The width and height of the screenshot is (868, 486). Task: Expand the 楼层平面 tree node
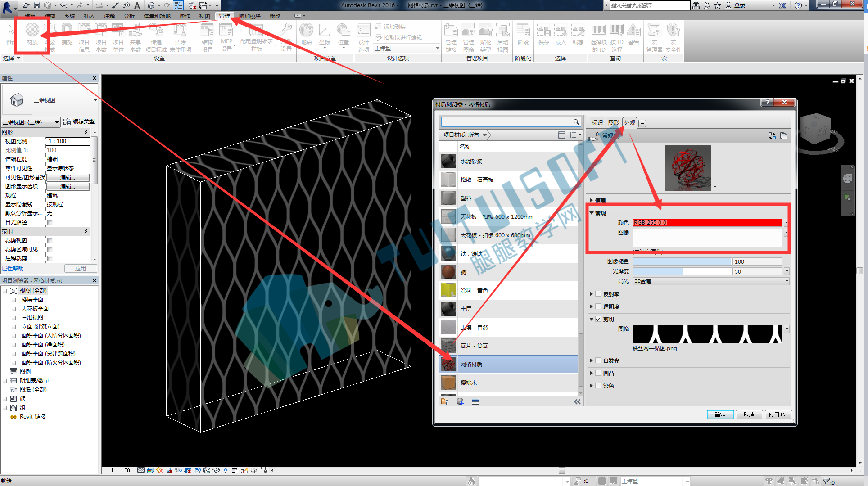14,300
